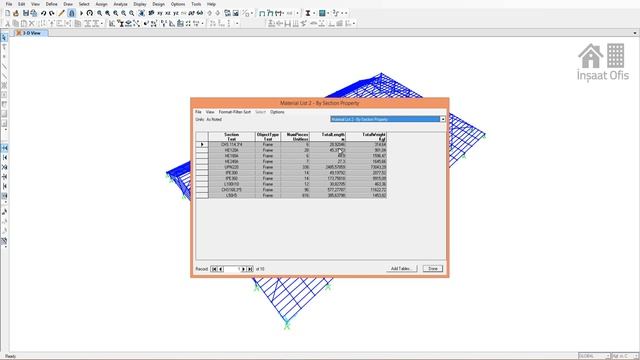Click the TotalWeight column header
Viewport: 640px width, 360px height.
tap(367, 137)
